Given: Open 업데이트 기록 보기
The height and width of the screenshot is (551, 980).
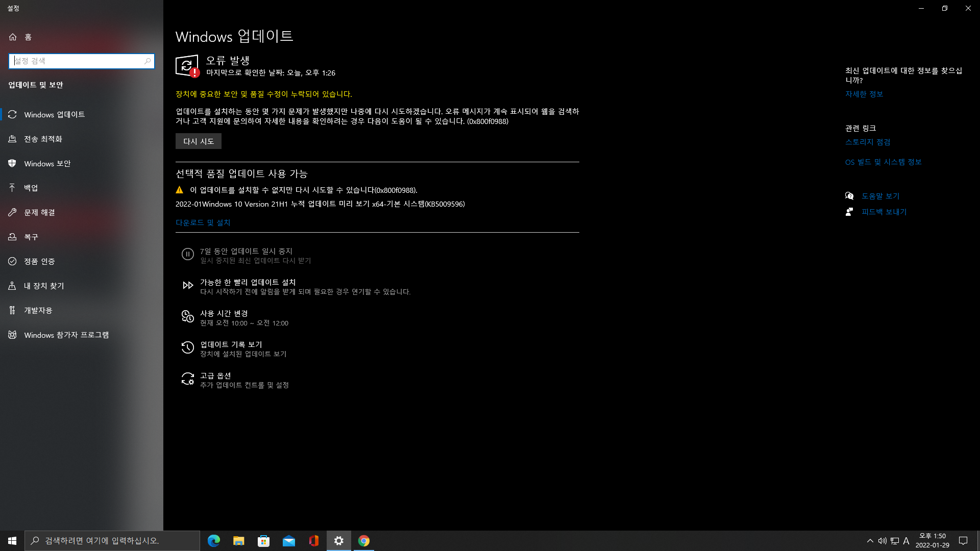Looking at the screenshot, I should (x=234, y=349).
